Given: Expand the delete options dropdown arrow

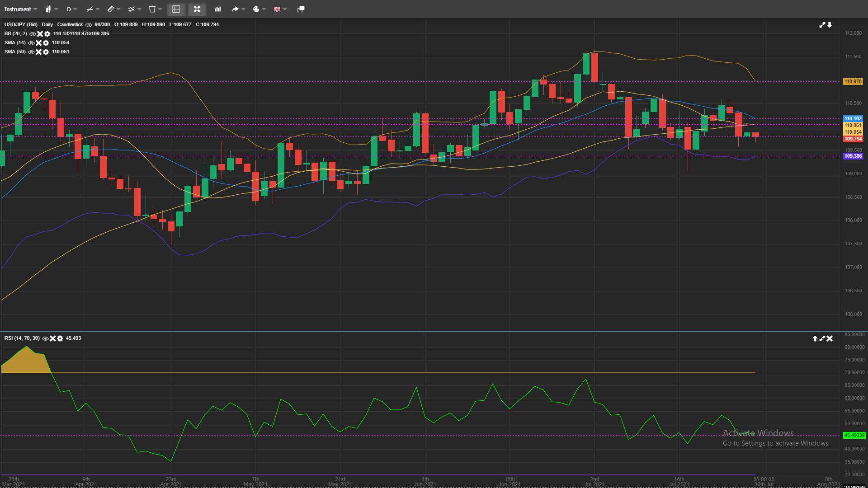Looking at the screenshot, I should coord(160,9).
